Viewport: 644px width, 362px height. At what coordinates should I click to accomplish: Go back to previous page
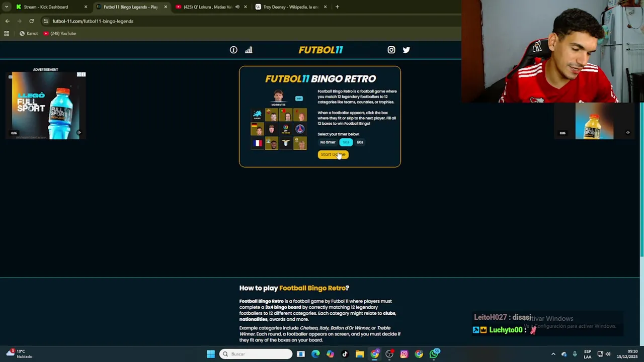(7, 21)
